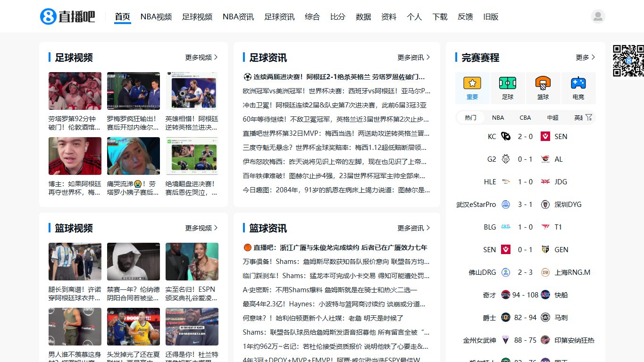Click 深圳DYG team logo
The width and height of the screenshot is (644, 362).
coord(545,204)
